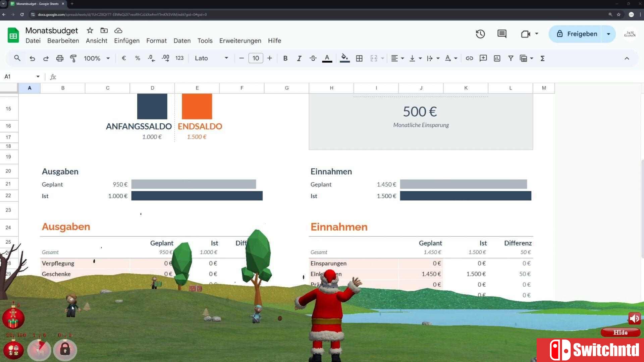The height and width of the screenshot is (362, 644).
Task: Click the lock ornament in the game overlay
Action: click(65, 350)
